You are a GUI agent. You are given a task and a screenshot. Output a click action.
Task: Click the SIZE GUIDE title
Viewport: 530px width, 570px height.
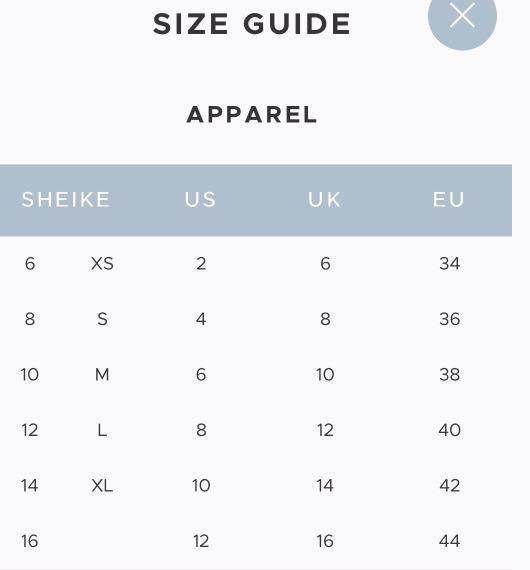(252, 24)
